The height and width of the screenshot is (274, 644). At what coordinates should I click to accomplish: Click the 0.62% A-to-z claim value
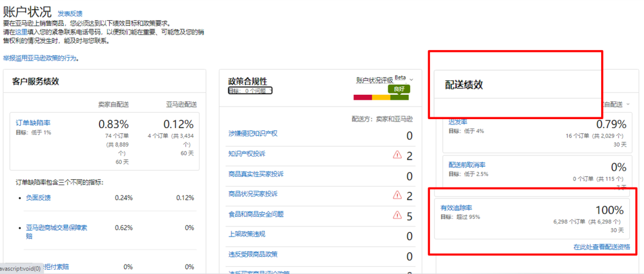pos(123,228)
